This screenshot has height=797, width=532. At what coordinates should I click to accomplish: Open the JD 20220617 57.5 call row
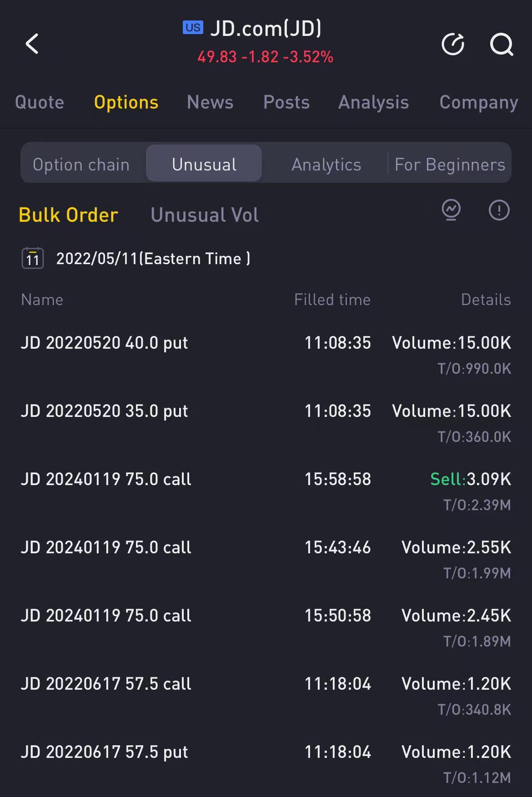(106, 684)
